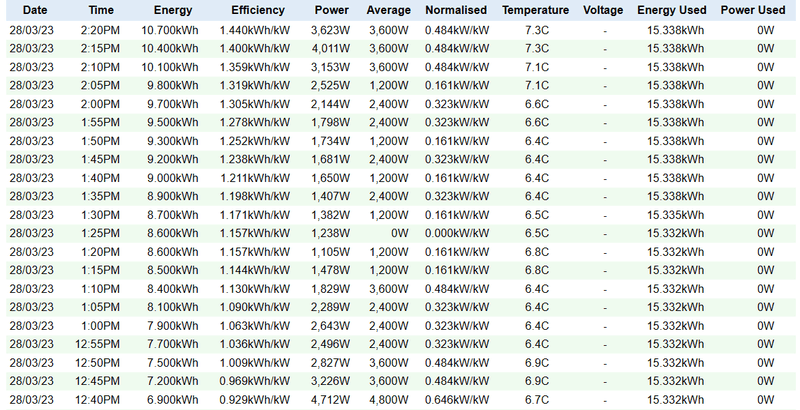Viewport: 800px width, 410px height.
Task: Select the 1,407W power value
Action: coord(330,197)
